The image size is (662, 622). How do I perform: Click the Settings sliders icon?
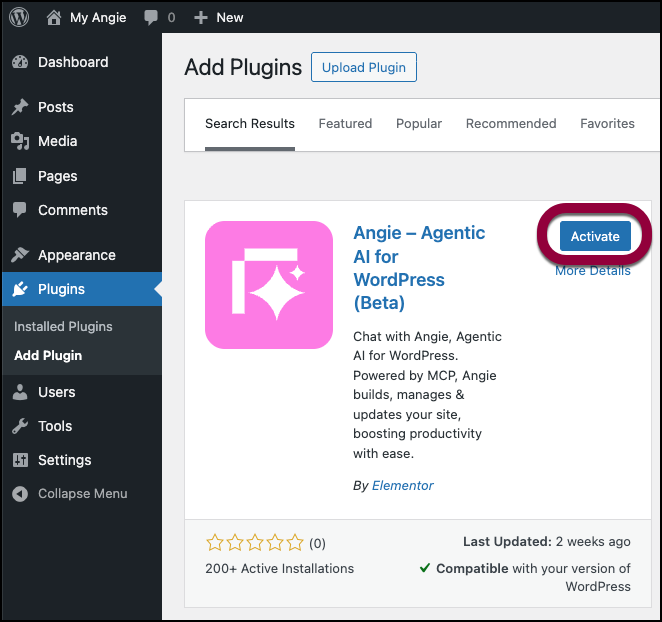(x=20, y=460)
